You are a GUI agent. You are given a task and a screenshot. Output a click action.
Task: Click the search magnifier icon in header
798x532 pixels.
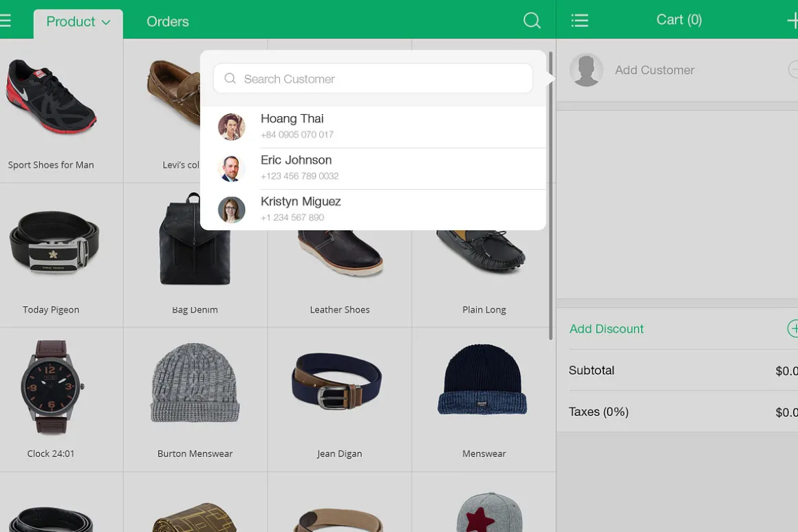[x=532, y=21]
